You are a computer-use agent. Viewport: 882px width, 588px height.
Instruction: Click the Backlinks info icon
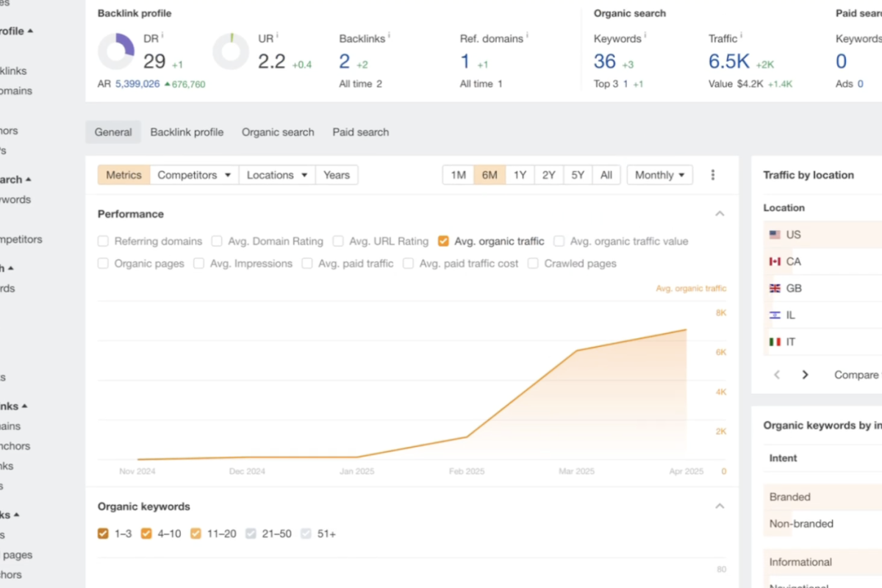(x=389, y=35)
